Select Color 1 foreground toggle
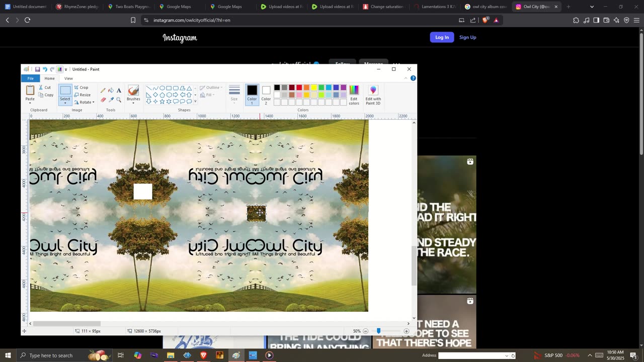Viewport: 644px width, 362px height. [252, 95]
